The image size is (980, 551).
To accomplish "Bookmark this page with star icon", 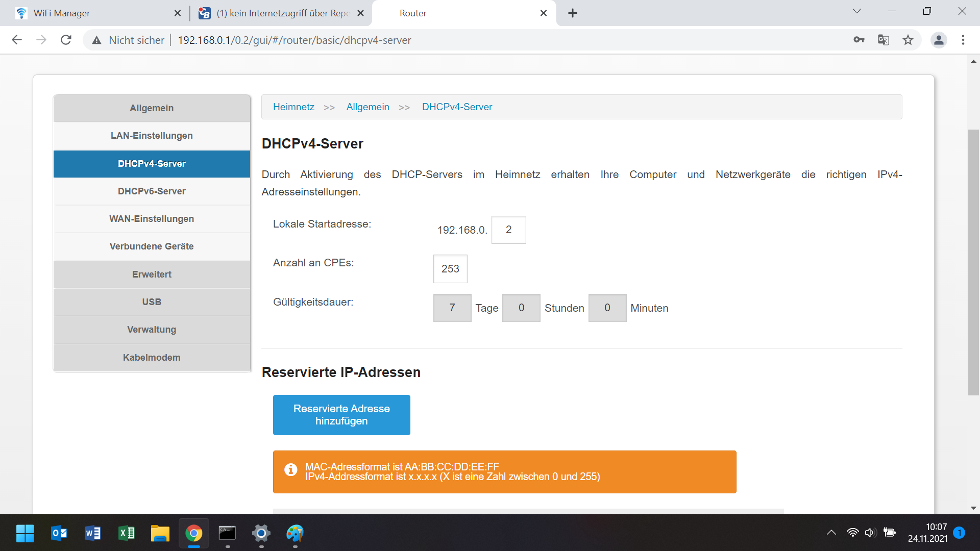I will click(x=908, y=40).
